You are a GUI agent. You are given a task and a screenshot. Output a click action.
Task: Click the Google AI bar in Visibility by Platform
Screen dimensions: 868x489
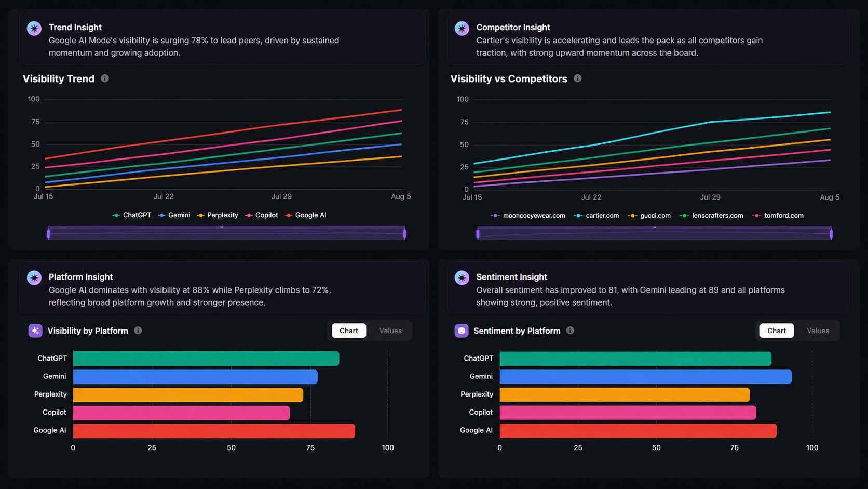click(x=214, y=431)
